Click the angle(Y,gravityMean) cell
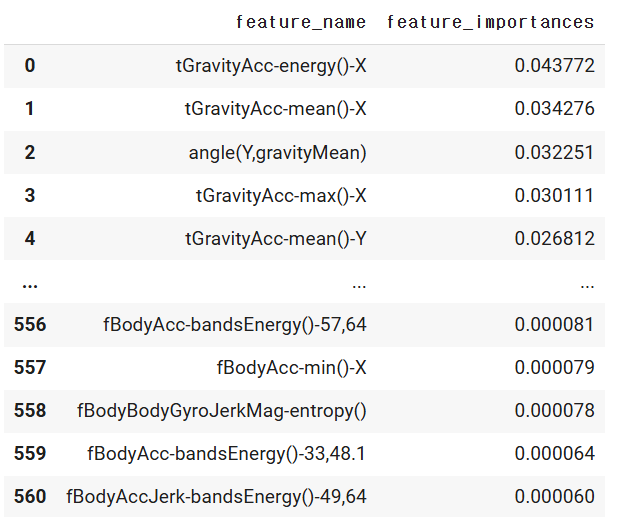 point(277,153)
